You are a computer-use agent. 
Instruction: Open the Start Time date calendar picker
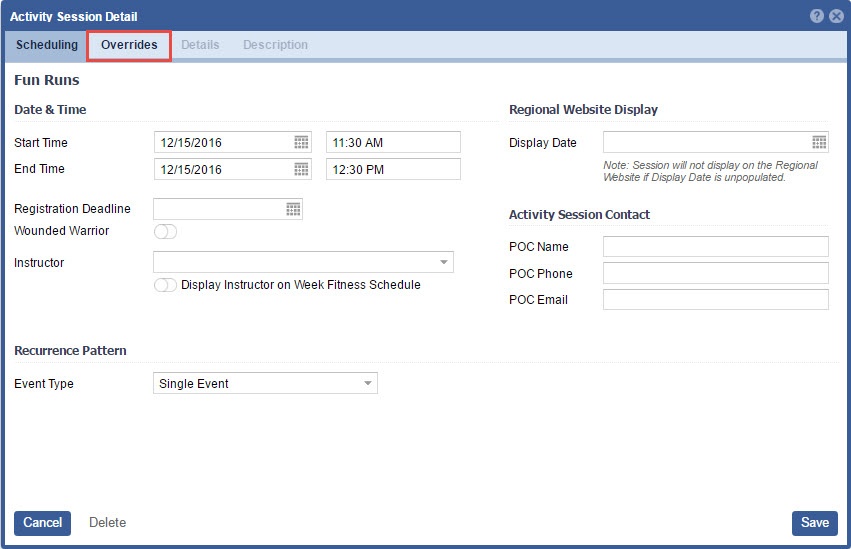pyautogui.click(x=301, y=143)
